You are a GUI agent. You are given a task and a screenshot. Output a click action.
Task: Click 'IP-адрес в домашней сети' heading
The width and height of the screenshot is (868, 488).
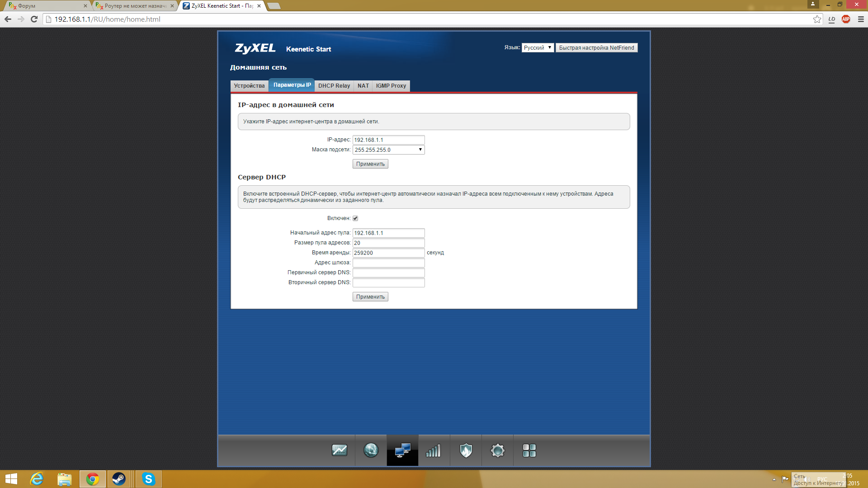point(286,105)
